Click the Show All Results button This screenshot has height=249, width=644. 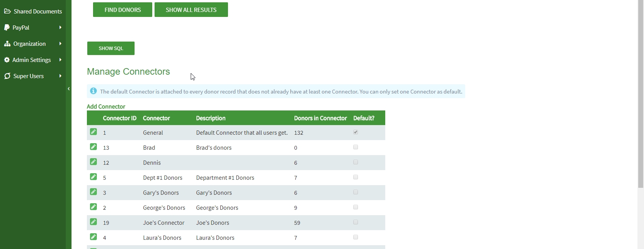point(191,10)
